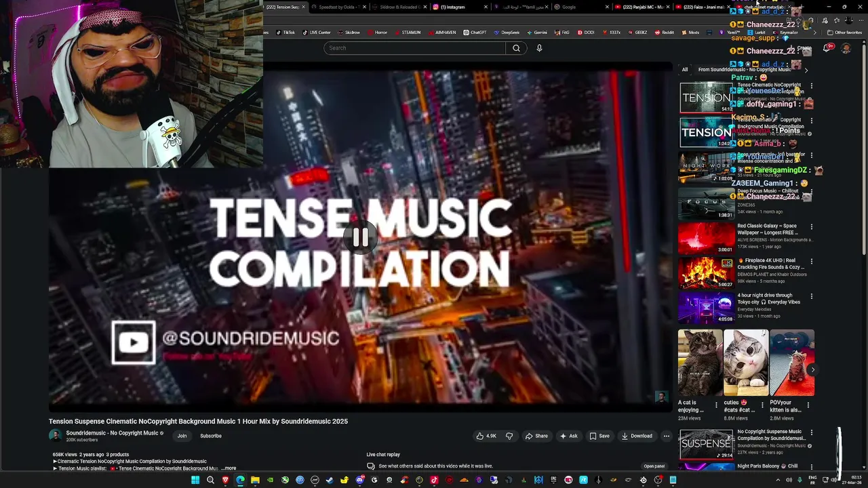Select From Soundridemusic filter chip
The height and width of the screenshot is (488, 868).
point(744,70)
